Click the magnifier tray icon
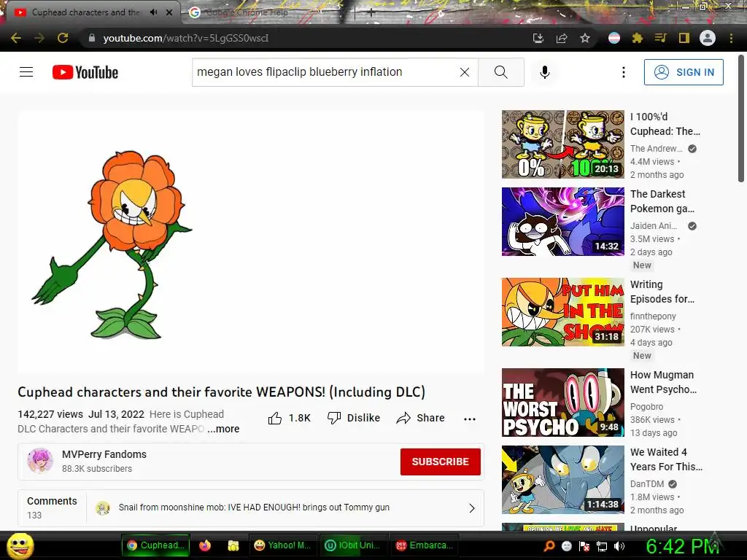 pyautogui.click(x=549, y=546)
